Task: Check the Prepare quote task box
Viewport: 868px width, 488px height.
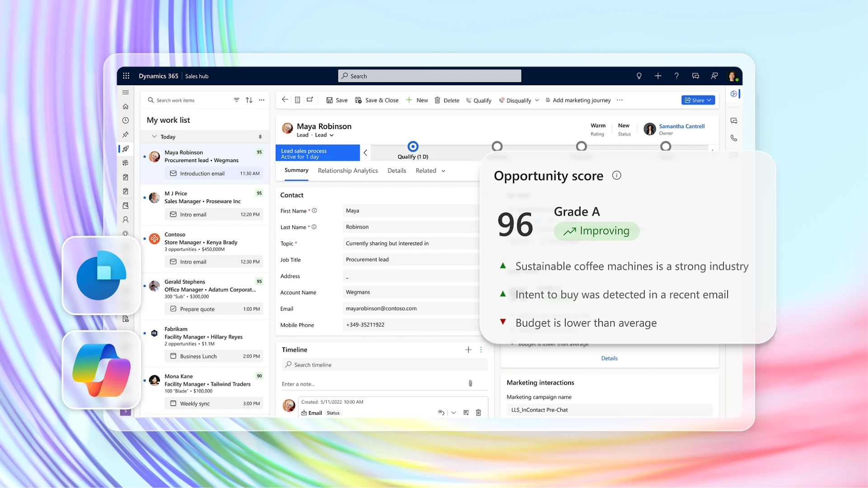Action: [173, 309]
